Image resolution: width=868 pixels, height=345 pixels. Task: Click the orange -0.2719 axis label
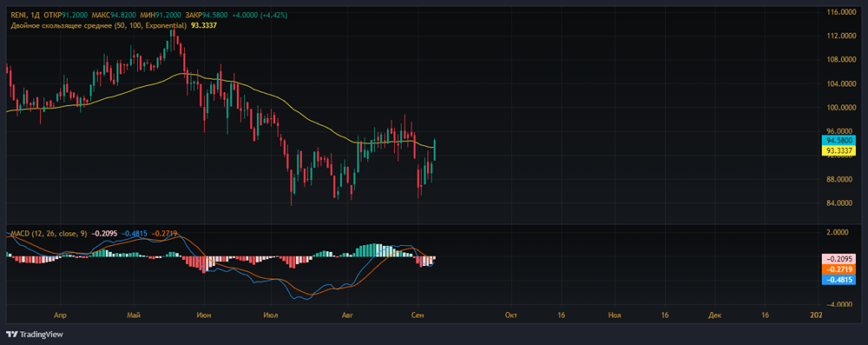pos(838,269)
